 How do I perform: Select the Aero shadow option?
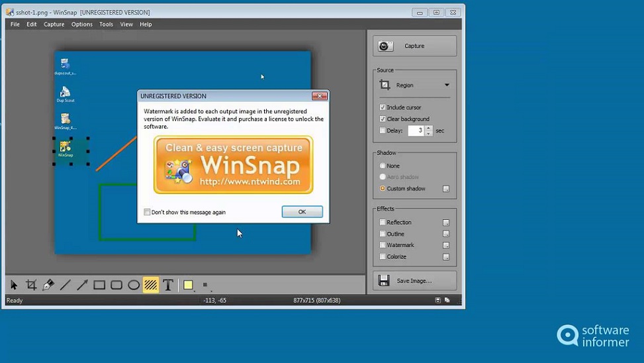click(x=383, y=177)
